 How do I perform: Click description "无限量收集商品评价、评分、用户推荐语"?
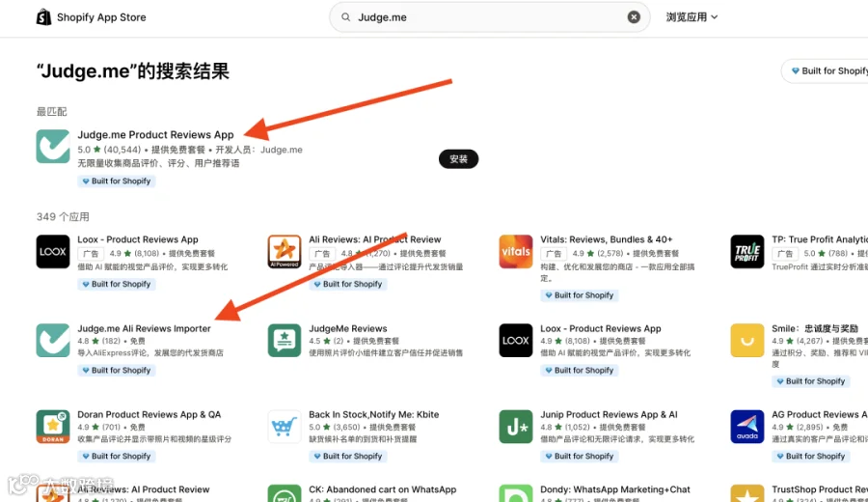coord(158,163)
